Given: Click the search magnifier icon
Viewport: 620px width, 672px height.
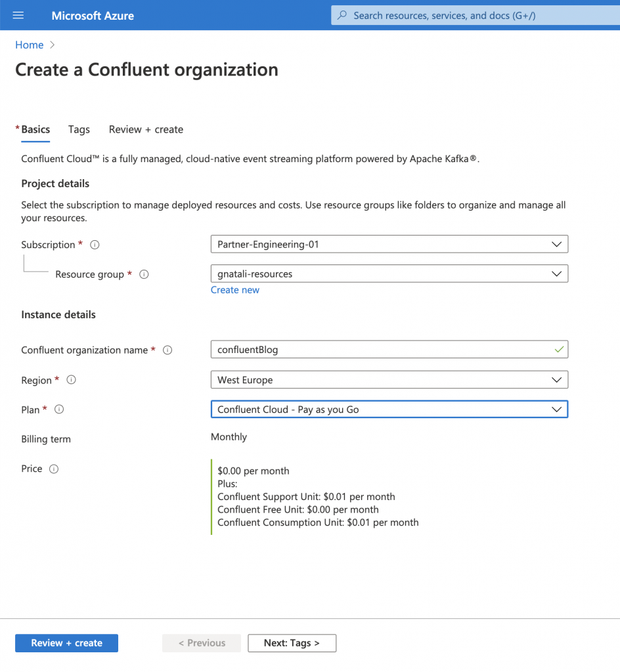Looking at the screenshot, I should 342,15.
